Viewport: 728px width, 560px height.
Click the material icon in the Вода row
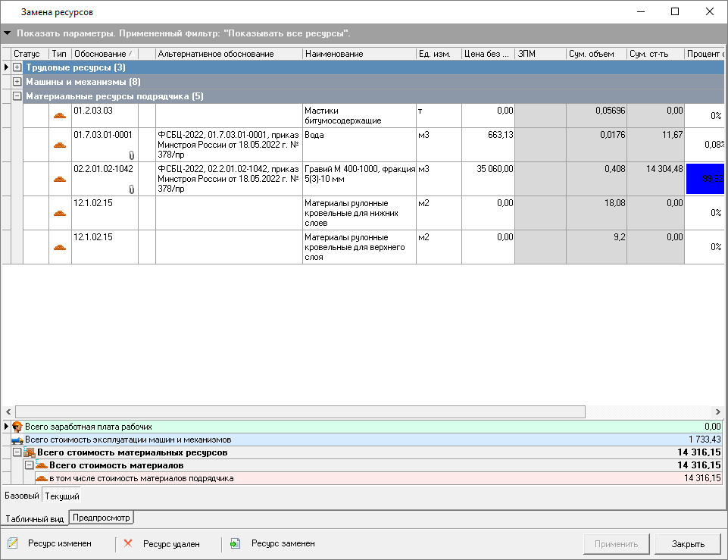click(60, 145)
